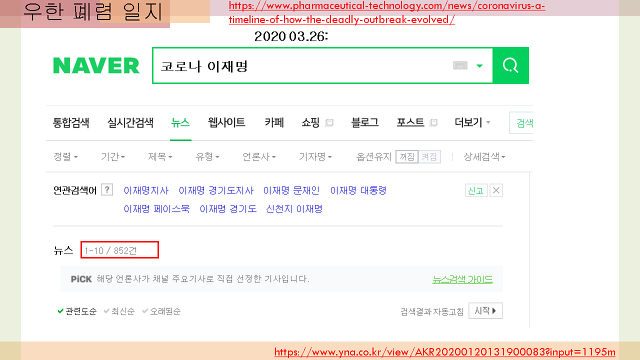Expand the 유형 type dropdown
640x360 pixels.
[207, 157]
